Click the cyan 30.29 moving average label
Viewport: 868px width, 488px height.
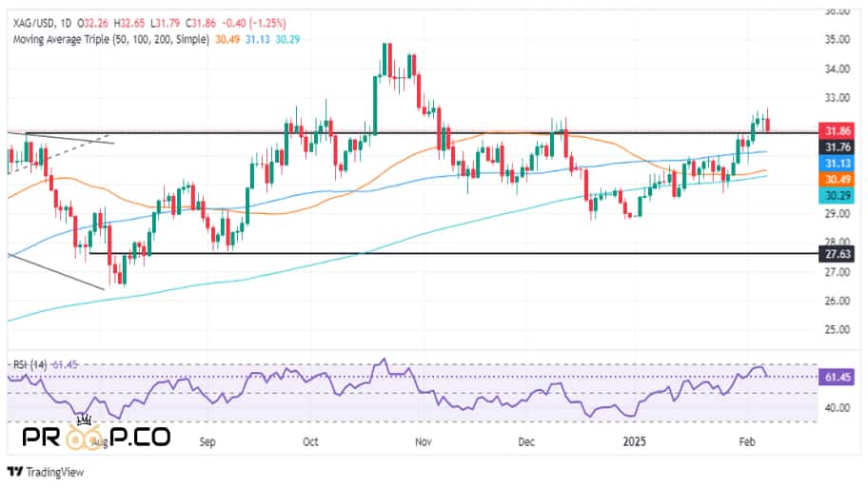pyautogui.click(x=837, y=195)
